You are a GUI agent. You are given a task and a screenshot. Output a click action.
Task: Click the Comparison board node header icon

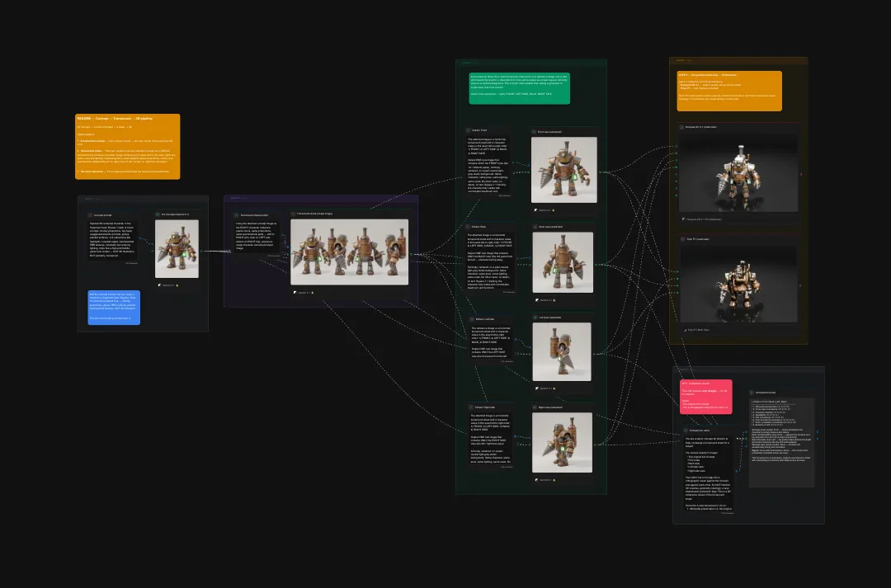(752, 393)
